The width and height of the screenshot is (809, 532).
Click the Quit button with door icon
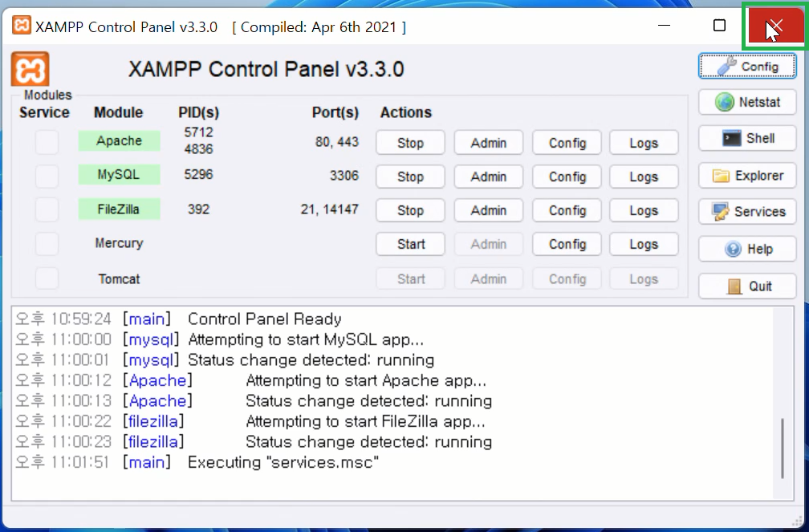point(747,286)
